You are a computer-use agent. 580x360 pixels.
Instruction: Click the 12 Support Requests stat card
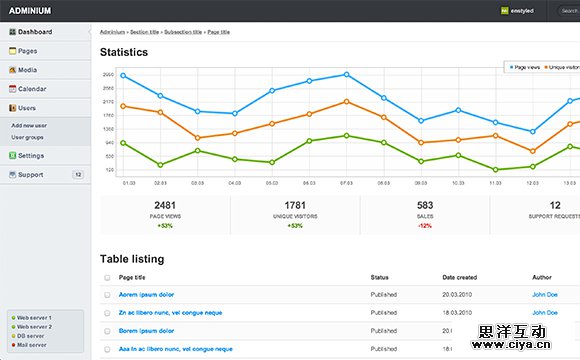pyautogui.click(x=535, y=215)
